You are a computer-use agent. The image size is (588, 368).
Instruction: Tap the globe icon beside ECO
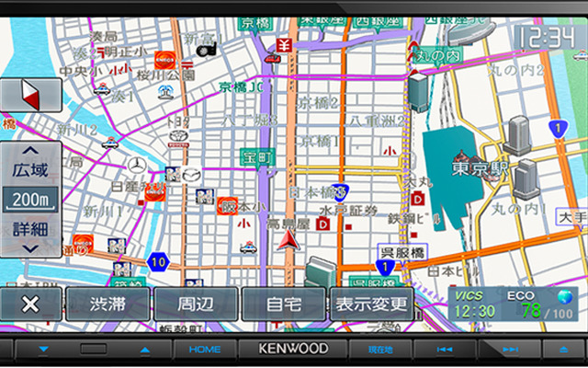[565, 296]
